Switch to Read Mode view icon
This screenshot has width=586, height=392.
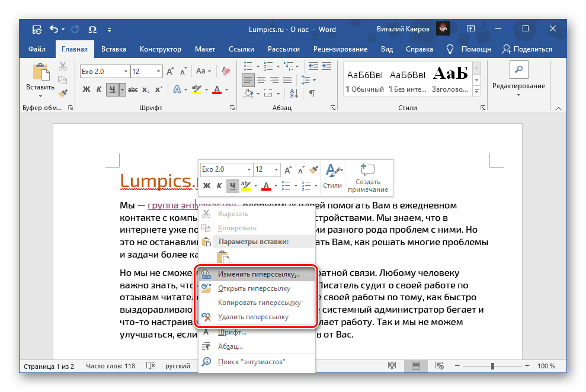[392, 366]
